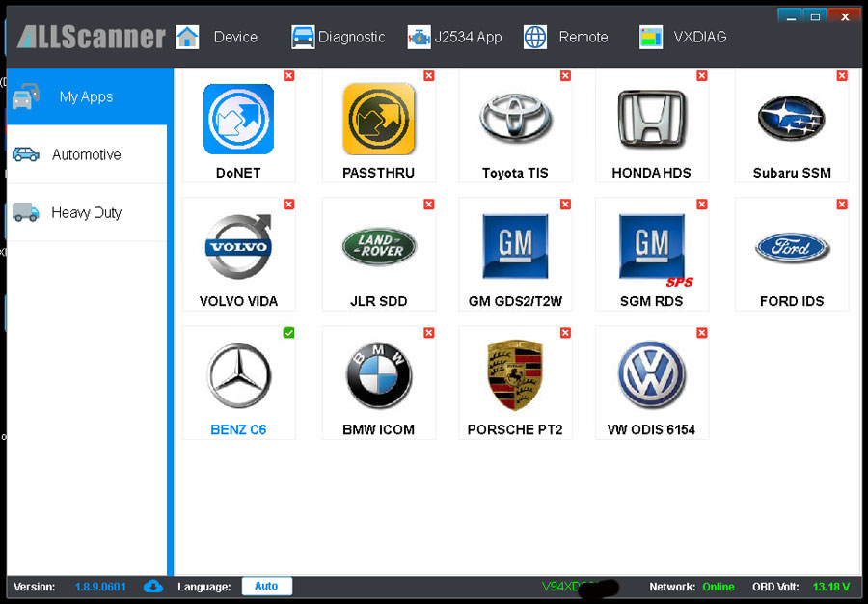
Task: Click the Diagnostic car icon
Action: pyautogui.click(x=303, y=37)
